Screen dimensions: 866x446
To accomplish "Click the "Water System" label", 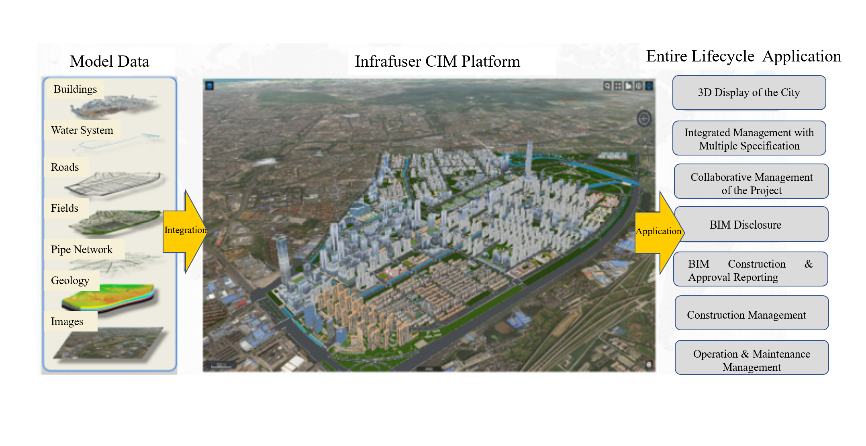I will [82, 131].
